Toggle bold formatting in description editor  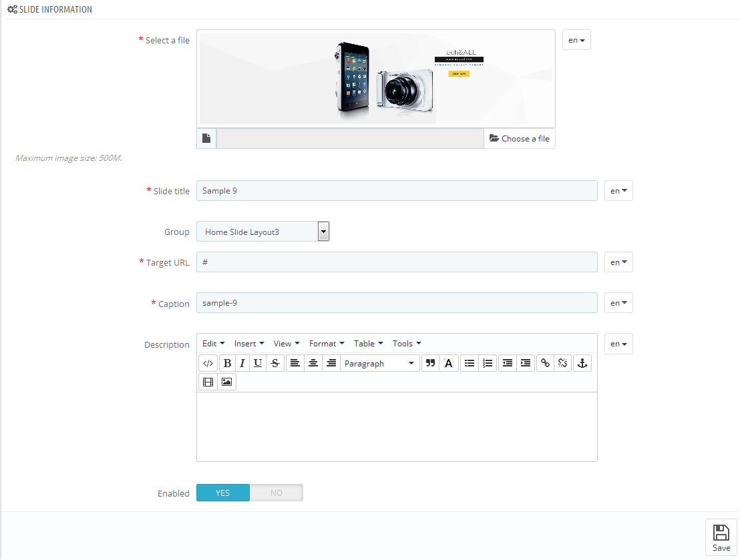(227, 364)
